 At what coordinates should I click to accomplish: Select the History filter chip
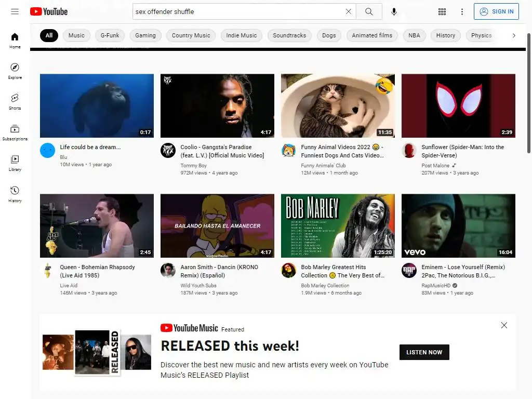click(445, 35)
